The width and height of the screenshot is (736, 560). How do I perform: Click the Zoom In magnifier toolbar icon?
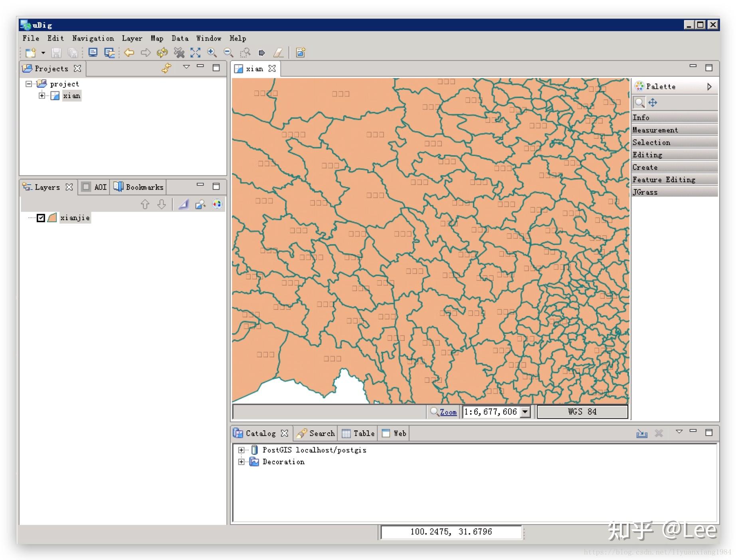[x=212, y=53]
